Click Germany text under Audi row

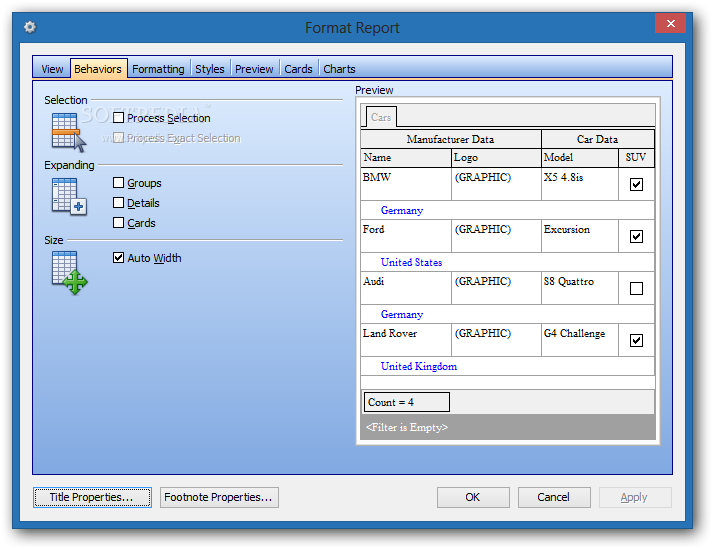point(402,315)
